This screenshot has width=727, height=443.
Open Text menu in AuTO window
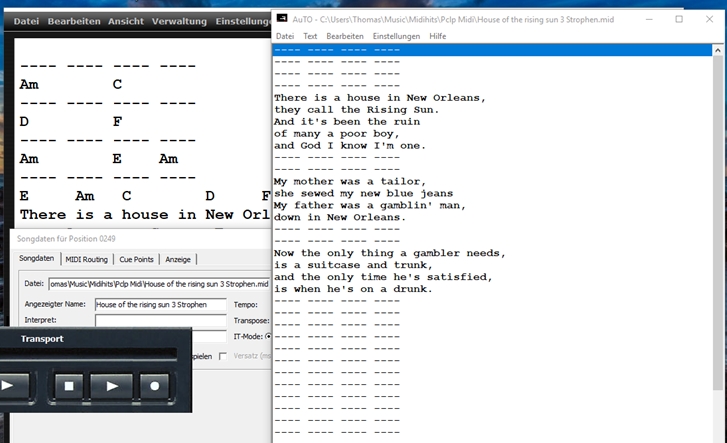point(310,36)
